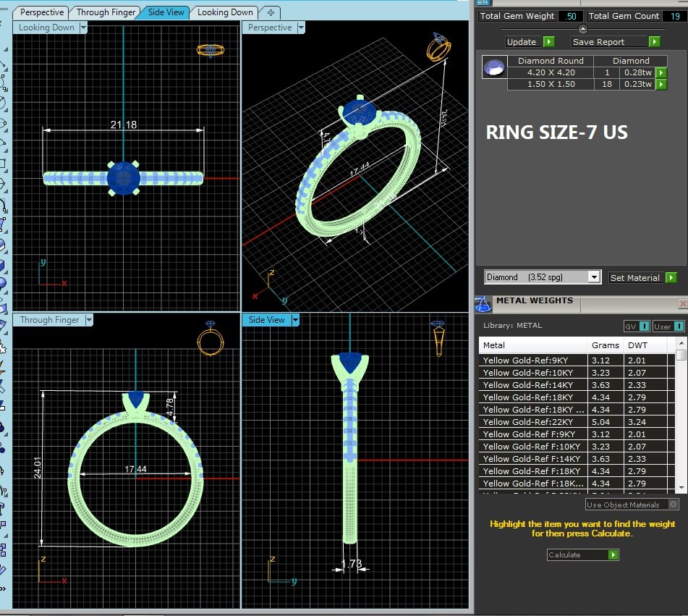Enable Use Object Materials option
Screen dimensions: 688x616
click(674, 505)
